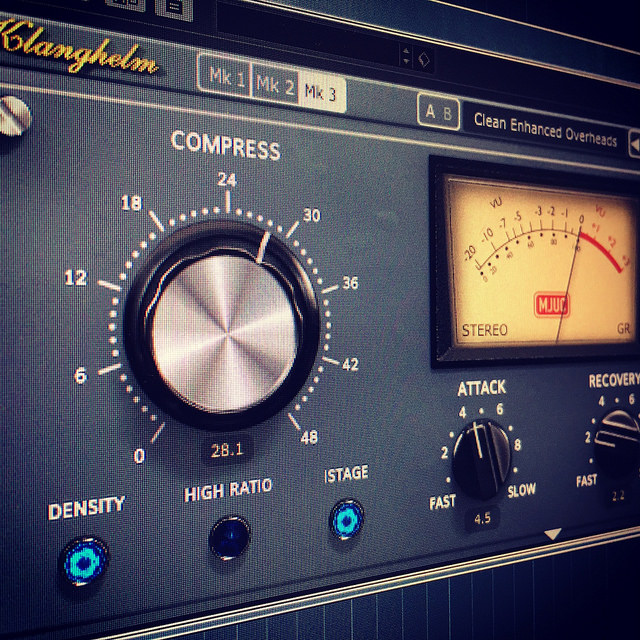Click the RECOVERY knob
The height and width of the screenshot is (640, 640).
618,443
